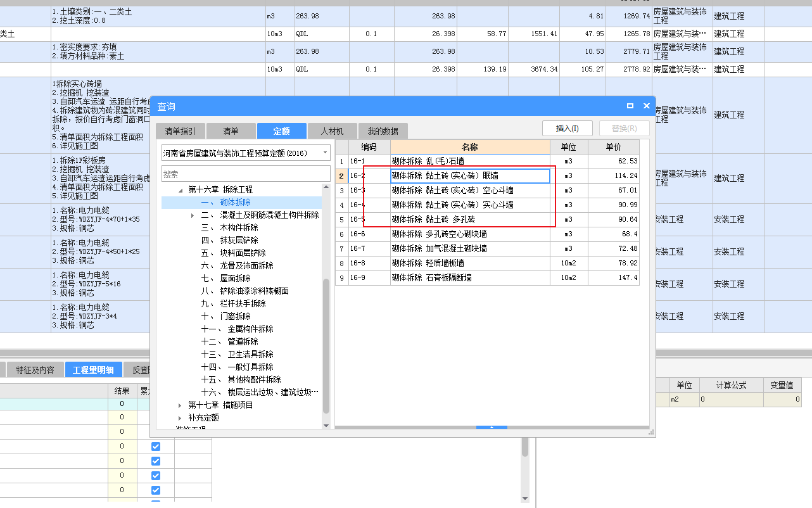Choose 七、屋面拆除 in the tree
This screenshot has height=508, width=812.
coord(225,278)
